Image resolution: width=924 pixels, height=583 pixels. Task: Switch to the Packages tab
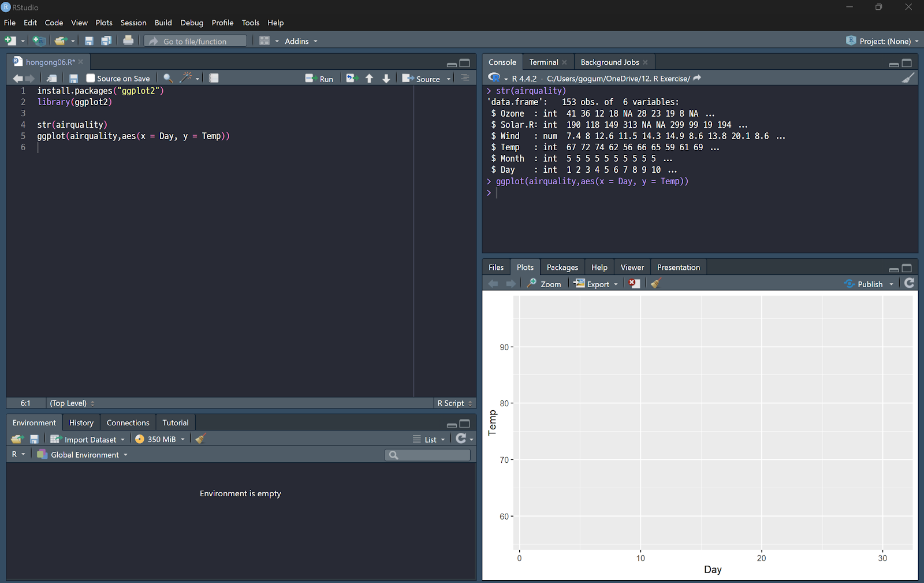[x=562, y=268]
